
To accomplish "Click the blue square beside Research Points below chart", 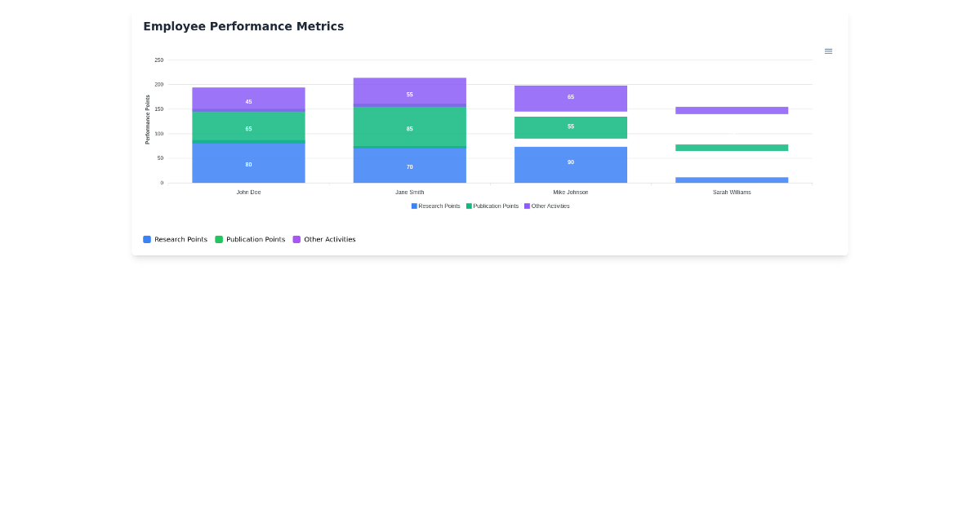I will [147, 239].
